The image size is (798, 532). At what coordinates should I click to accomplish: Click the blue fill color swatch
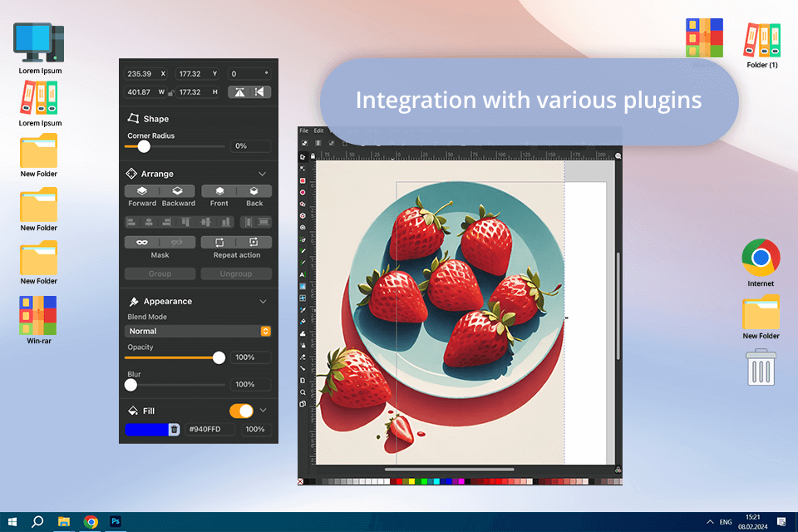click(x=146, y=429)
